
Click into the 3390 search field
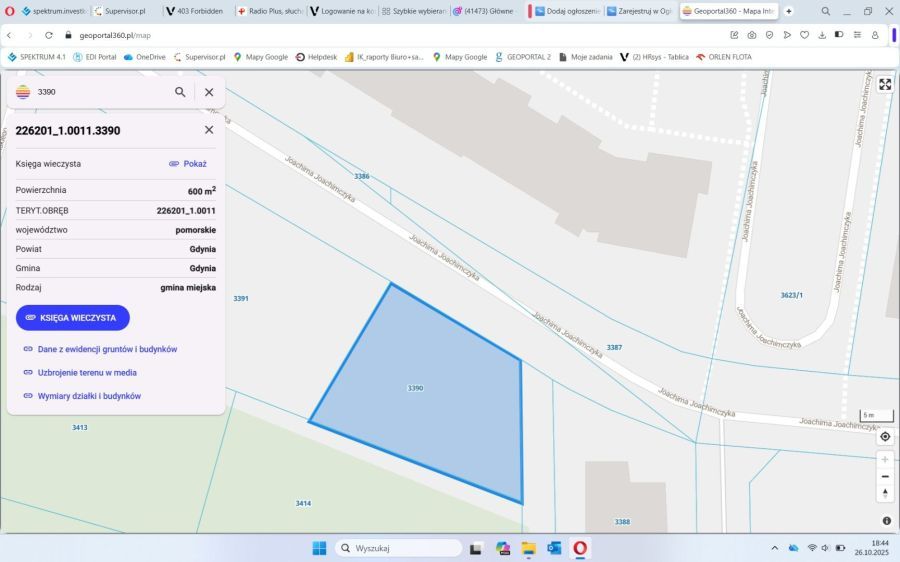pos(103,92)
